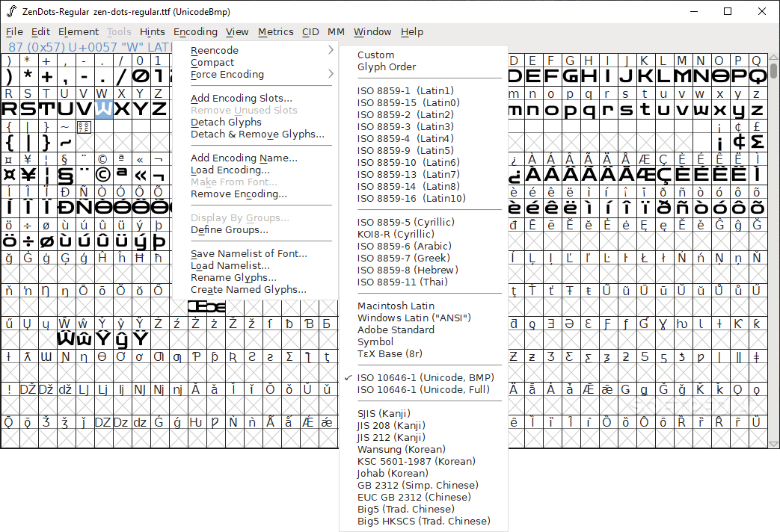
Task: Select Wansung (Korean)
Action: pyautogui.click(x=402, y=448)
